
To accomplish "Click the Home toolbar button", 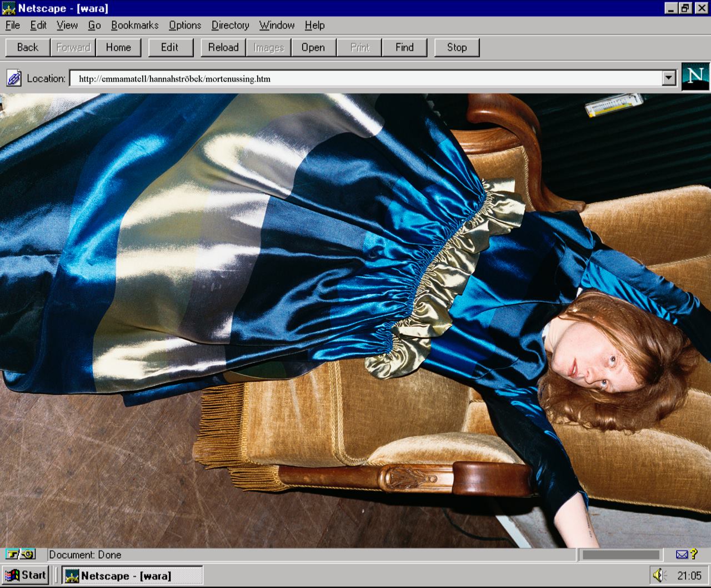I will coord(118,47).
